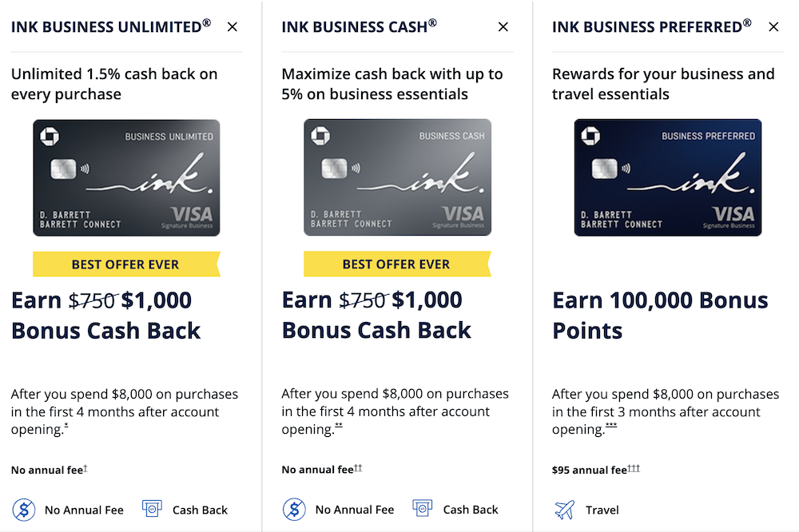Image resolution: width=799 pixels, height=532 pixels.
Task: Click the No Annual Fee dollar icon under Unlimited
Action: (x=24, y=510)
